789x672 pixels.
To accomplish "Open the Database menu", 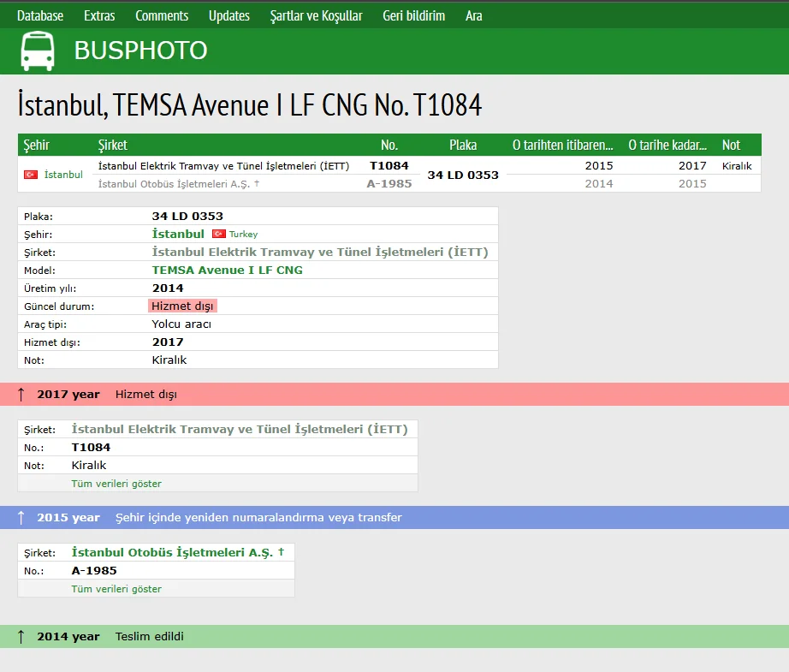I will [40, 15].
